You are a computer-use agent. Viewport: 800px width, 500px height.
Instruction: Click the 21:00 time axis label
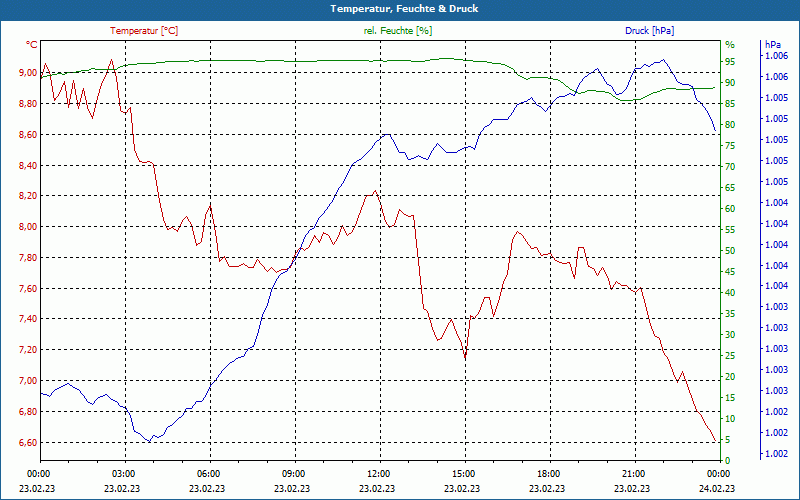(634, 473)
